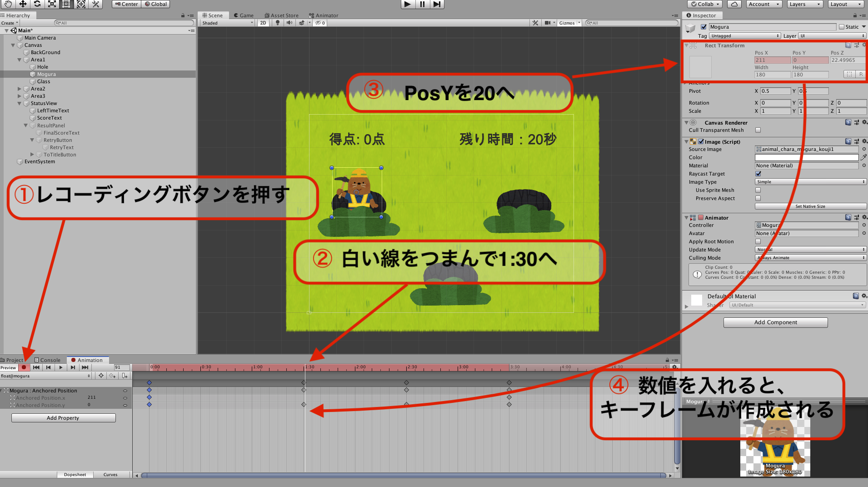This screenshot has width=868, height=487.
Task: Toggle Apply Root Motion checkbox
Action: pyautogui.click(x=758, y=241)
